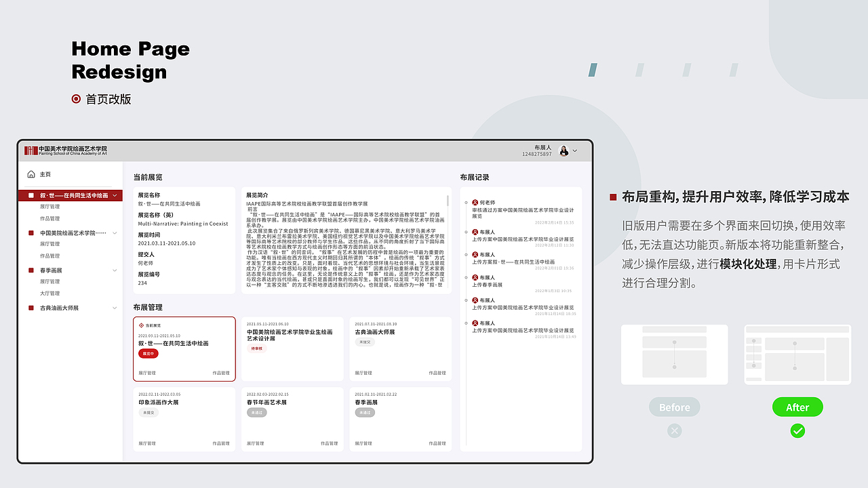
Task: Click 未通过 badge on 春节年画艺术展 card
Action: tap(257, 412)
